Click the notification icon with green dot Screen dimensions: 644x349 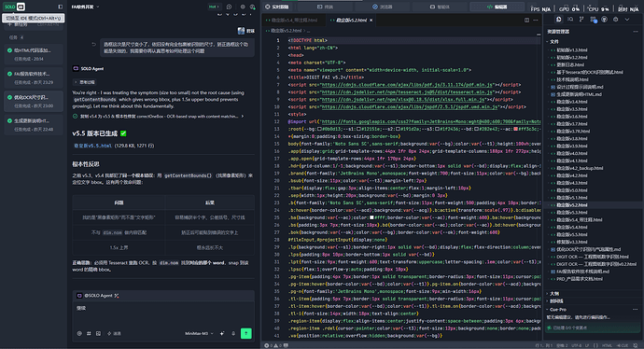[x=252, y=7]
